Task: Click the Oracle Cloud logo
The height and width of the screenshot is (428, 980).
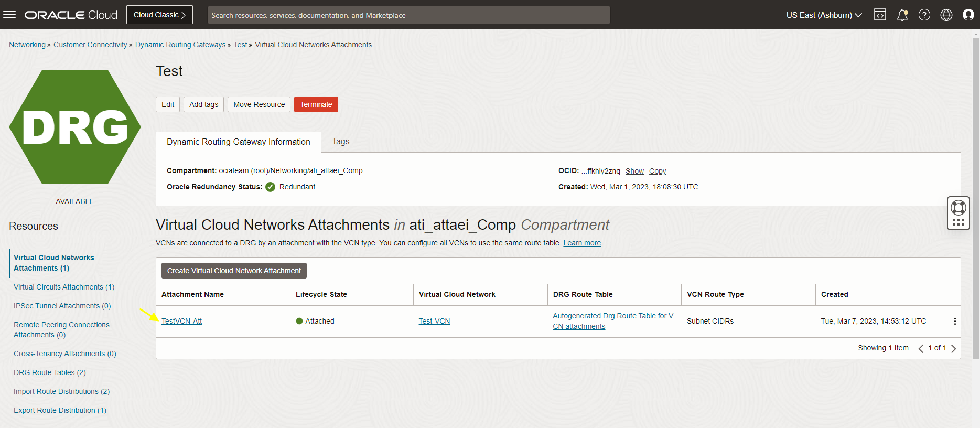Action: [x=71, y=15]
